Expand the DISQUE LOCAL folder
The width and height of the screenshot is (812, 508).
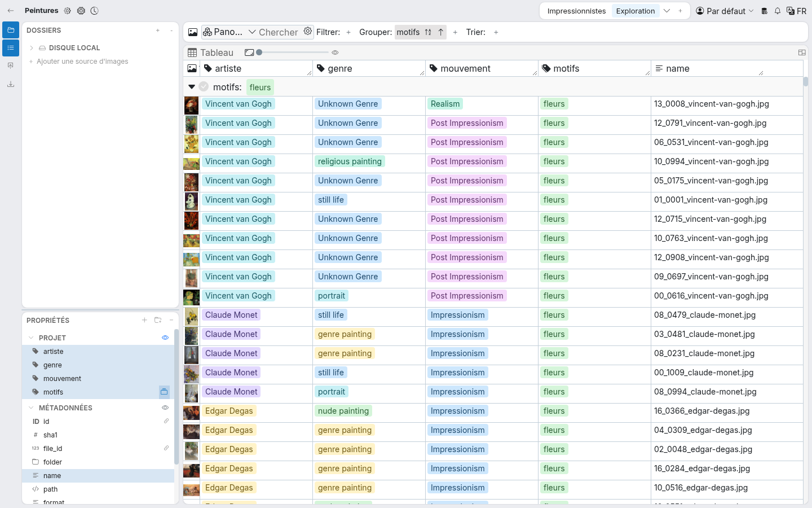(x=32, y=48)
